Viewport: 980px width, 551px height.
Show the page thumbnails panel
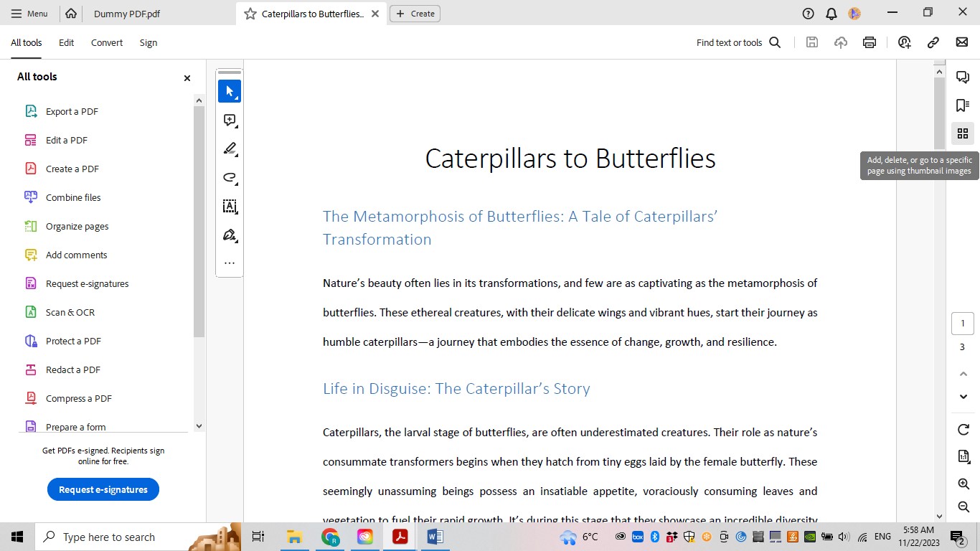click(962, 133)
